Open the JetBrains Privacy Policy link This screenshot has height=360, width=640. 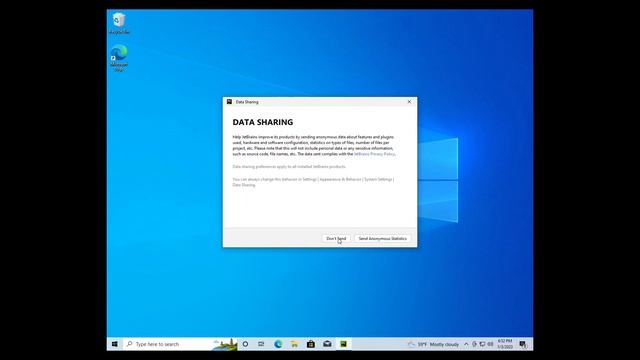click(x=374, y=154)
